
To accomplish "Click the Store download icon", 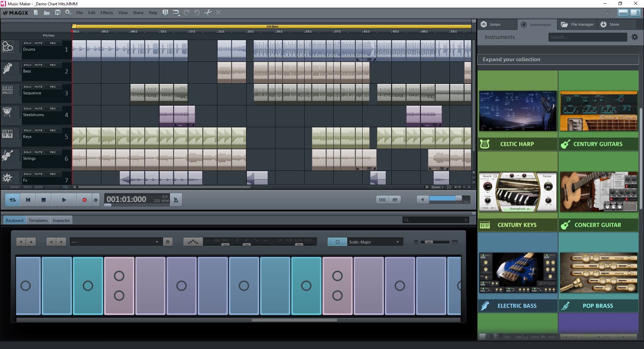I will [x=603, y=24].
